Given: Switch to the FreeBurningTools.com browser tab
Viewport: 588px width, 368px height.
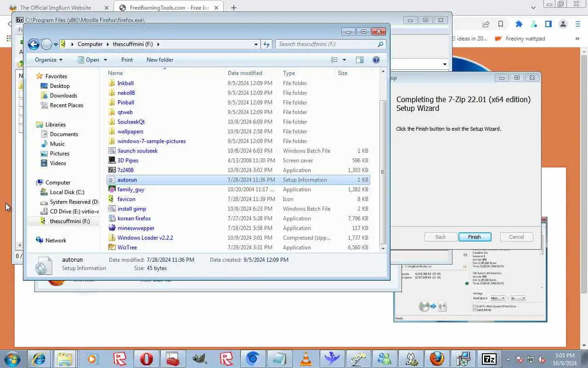Looking at the screenshot, I should [169, 8].
